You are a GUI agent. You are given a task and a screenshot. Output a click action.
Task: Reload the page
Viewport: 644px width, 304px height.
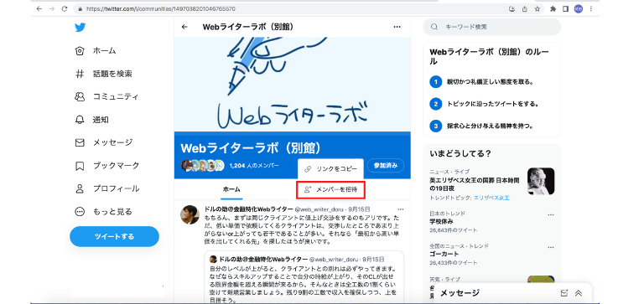point(65,8)
